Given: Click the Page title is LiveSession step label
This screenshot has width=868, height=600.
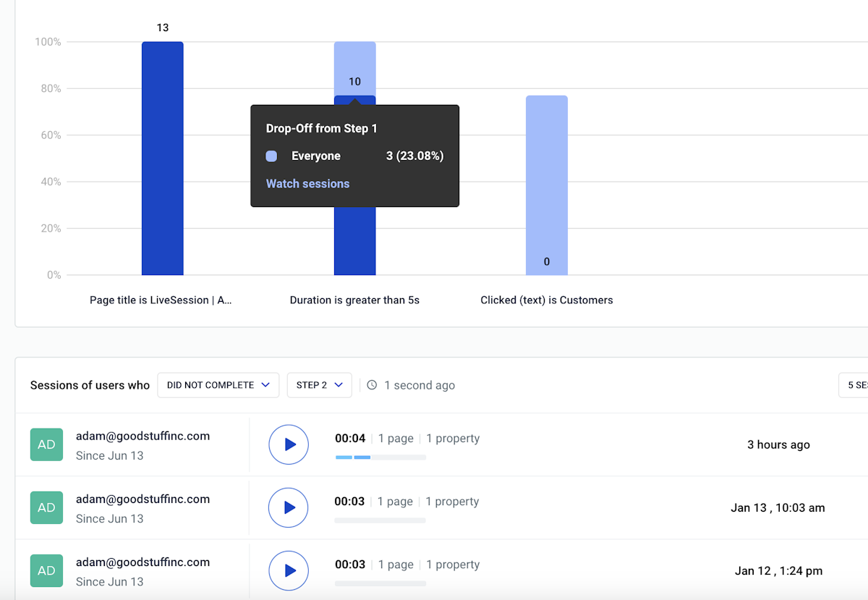Looking at the screenshot, I should (161, 300).
